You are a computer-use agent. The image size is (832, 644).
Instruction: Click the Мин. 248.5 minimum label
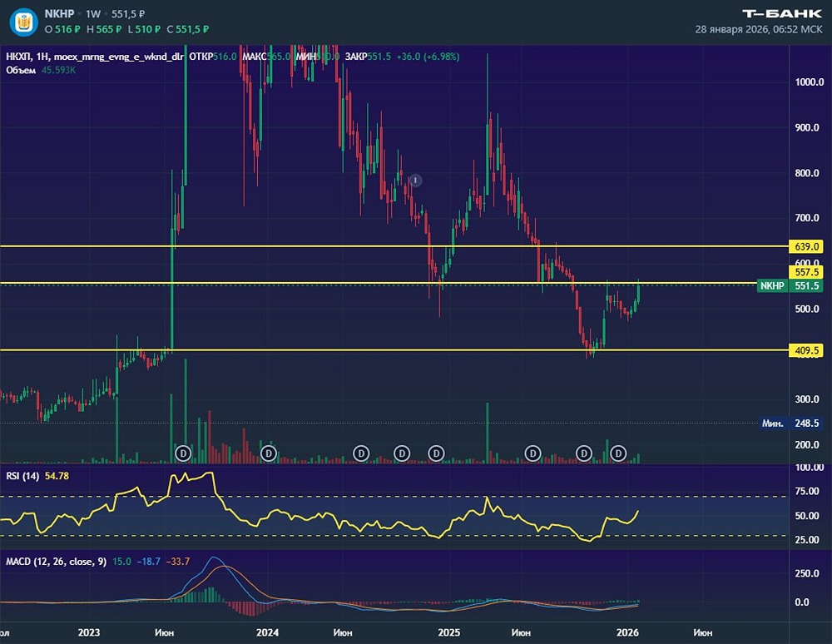point(790,424)
